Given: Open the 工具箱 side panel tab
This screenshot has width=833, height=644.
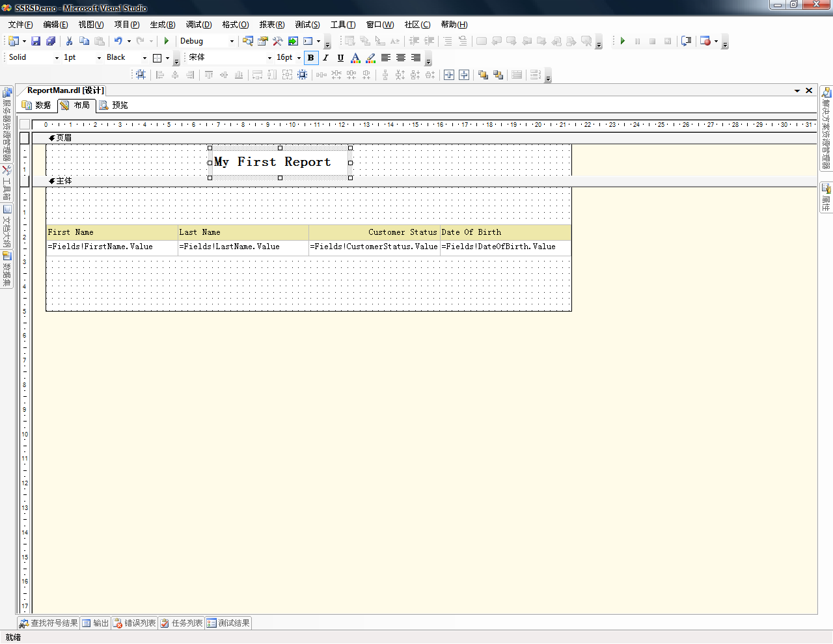Looking at the screenshot, I should pyautogui.click(x=7, y=183).
